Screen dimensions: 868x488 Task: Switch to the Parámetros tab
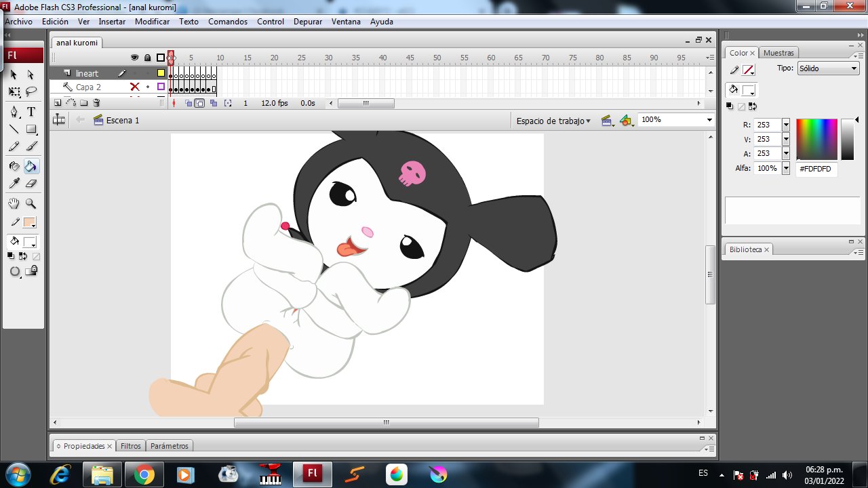pos(170,446)
